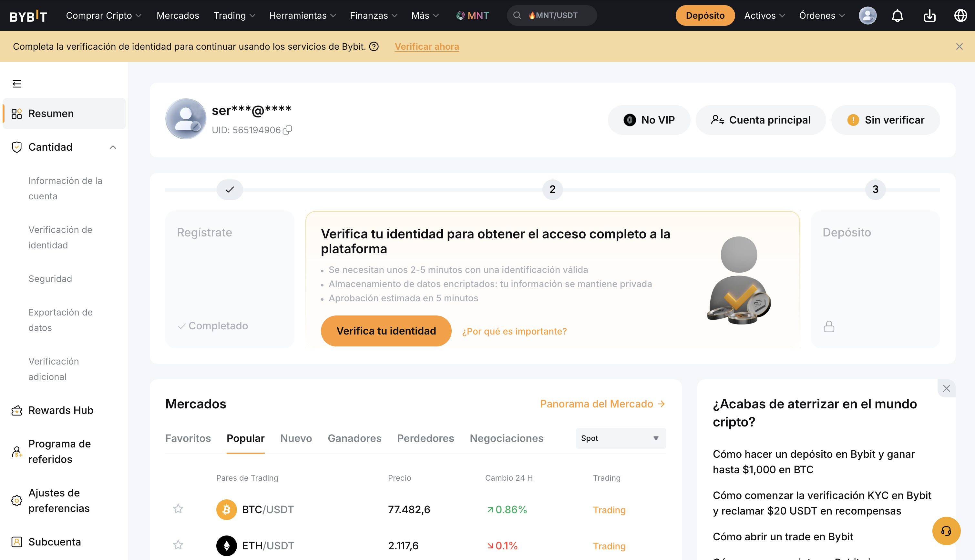This screenshot has width=975, height=560.
Task: Open the language globe selector
Action: 960,16
